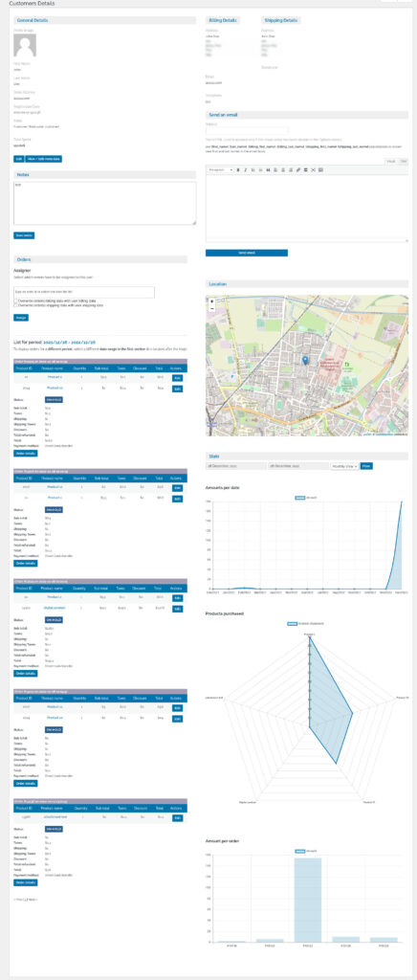The height and width of the screenshot is (980, 417).
Task: Open the Digital product link
Action: [55, 608]
